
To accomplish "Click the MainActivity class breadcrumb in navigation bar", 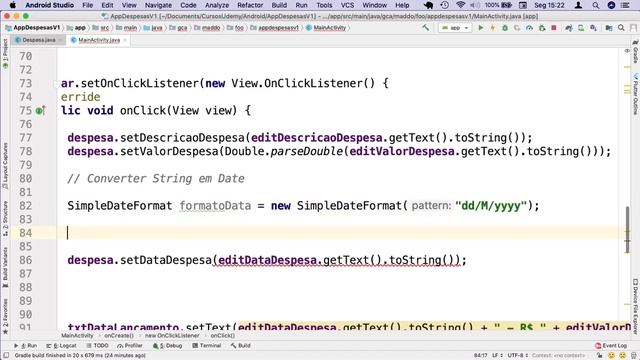I will [326, 28].
